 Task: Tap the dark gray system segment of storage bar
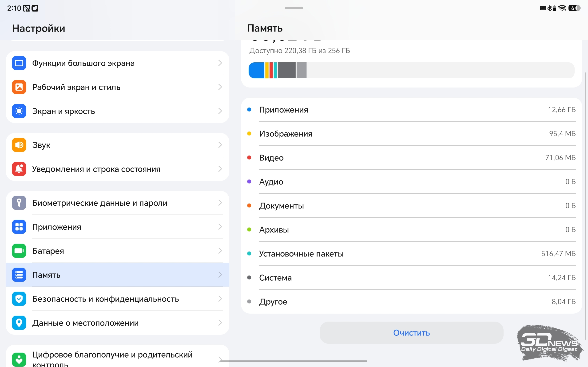tap(287, 70)
